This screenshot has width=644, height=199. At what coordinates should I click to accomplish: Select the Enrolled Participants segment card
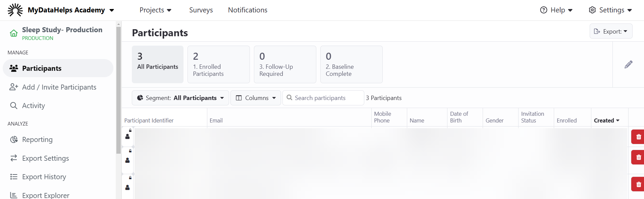point(219,64)
